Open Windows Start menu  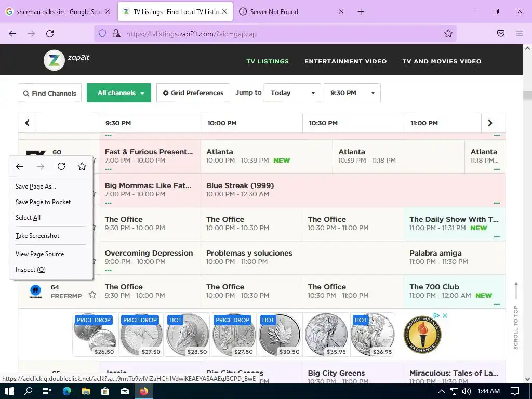tap(9, 391)
